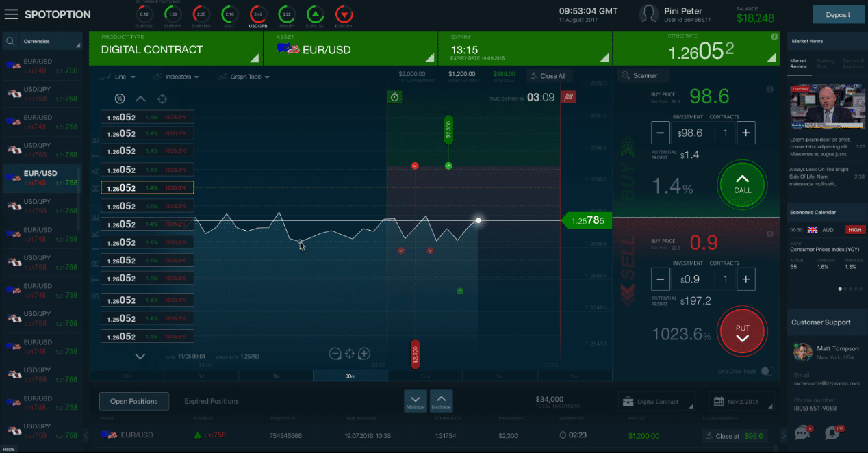Switch to the Expired Positions tab

pyautogui.click(x=212, y=401)
